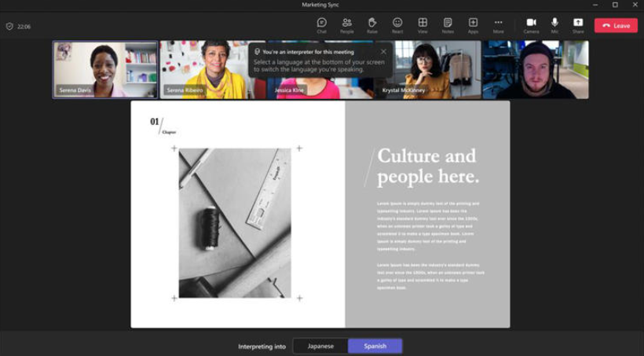Select Spanish as interpreting language
644x356 pixels.
(x=375, y=346)
